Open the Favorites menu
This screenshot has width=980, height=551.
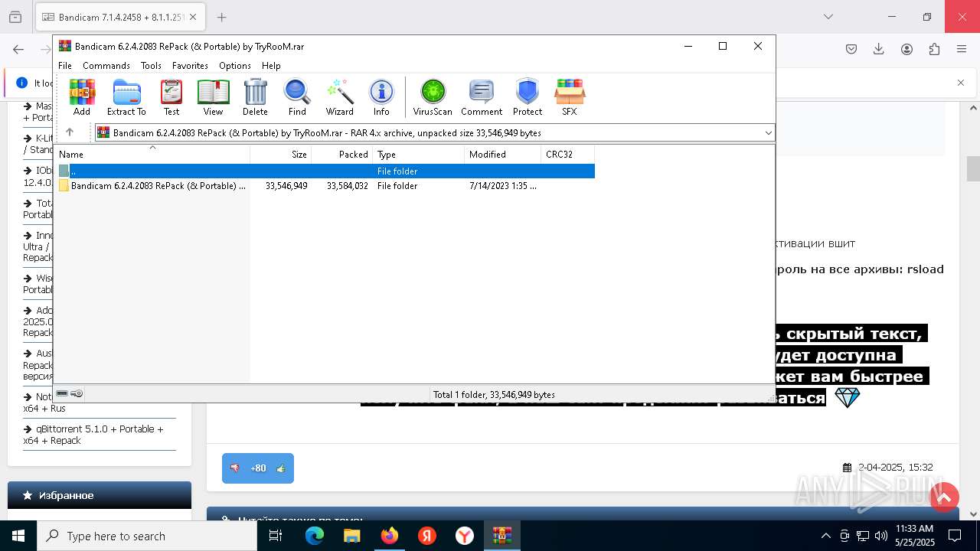190,66
